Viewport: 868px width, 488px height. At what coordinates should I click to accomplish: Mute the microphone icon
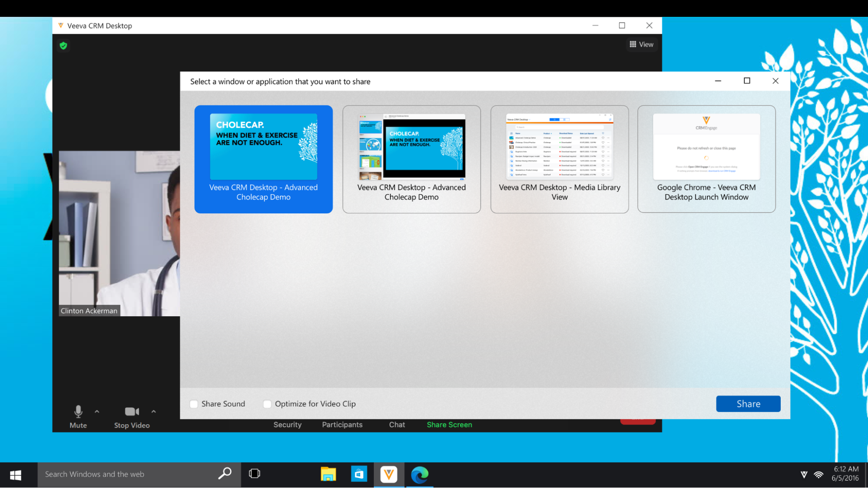pyautogui.click(x=78, y=411)
